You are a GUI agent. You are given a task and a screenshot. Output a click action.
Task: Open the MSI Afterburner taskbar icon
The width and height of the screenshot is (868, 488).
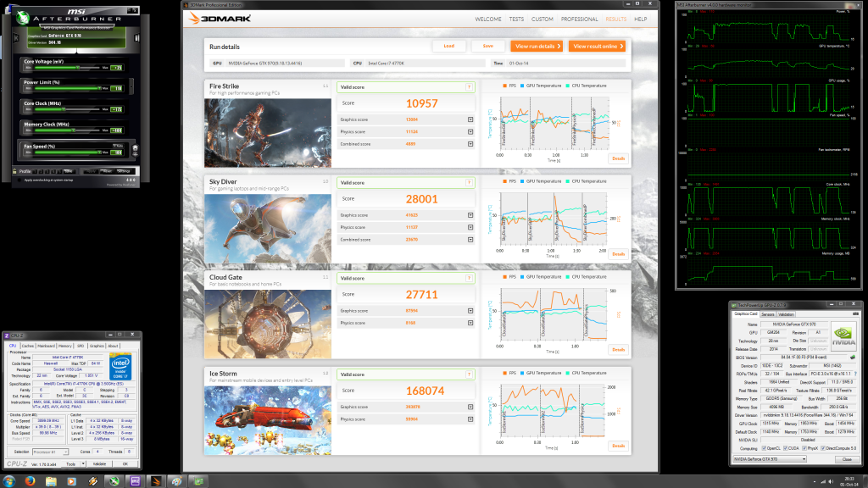point(112,480)
